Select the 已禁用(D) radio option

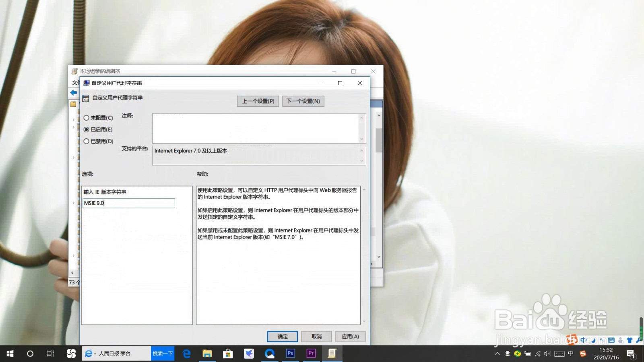[98, 141]
